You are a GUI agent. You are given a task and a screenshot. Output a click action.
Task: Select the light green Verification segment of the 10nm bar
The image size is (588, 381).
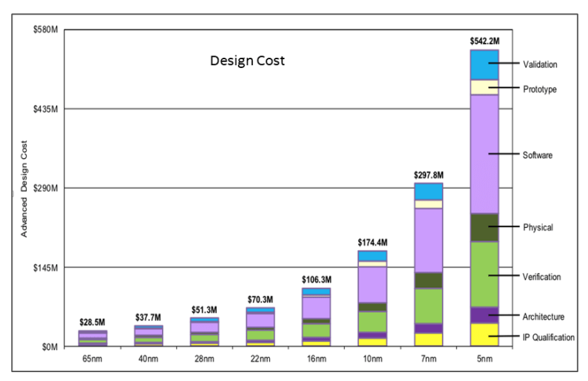372,321
